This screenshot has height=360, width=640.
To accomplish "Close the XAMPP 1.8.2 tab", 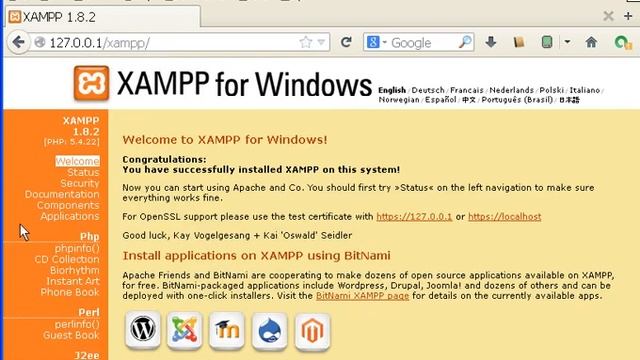I will pos(608,16).
